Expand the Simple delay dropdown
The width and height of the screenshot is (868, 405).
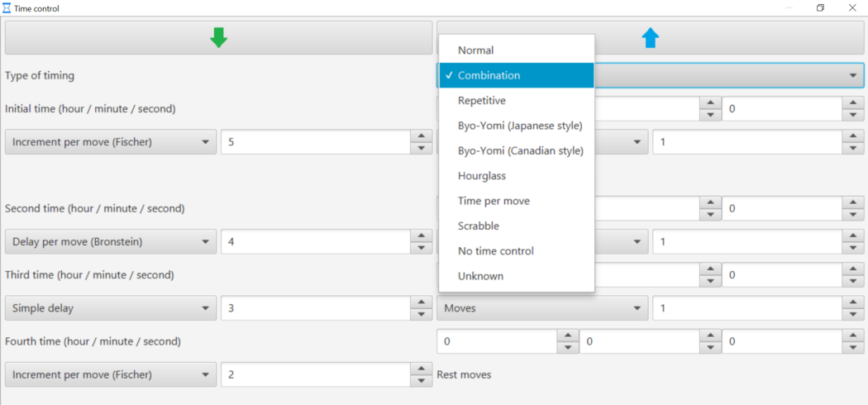tap(111, 308)
